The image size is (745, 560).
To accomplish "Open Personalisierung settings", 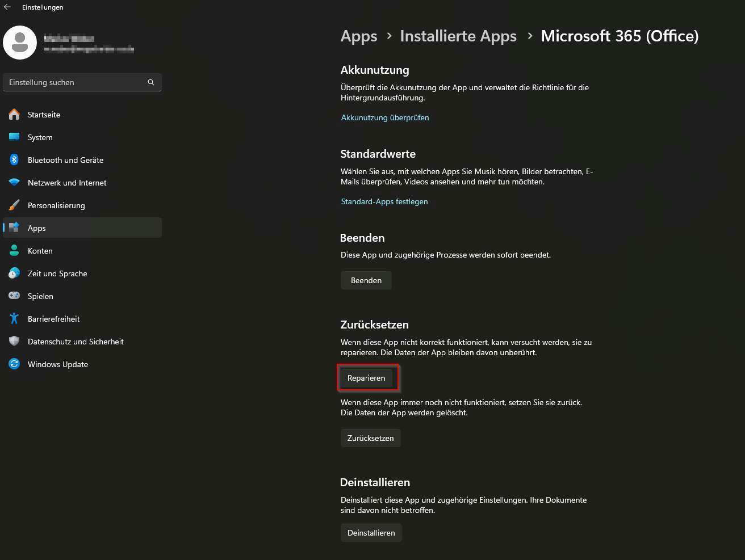I will (x=82, y=205).
